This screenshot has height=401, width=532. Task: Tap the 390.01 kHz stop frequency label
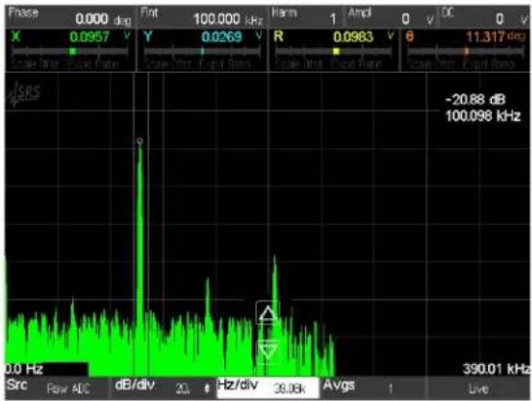pyautogui.click(x=496, y=369)
